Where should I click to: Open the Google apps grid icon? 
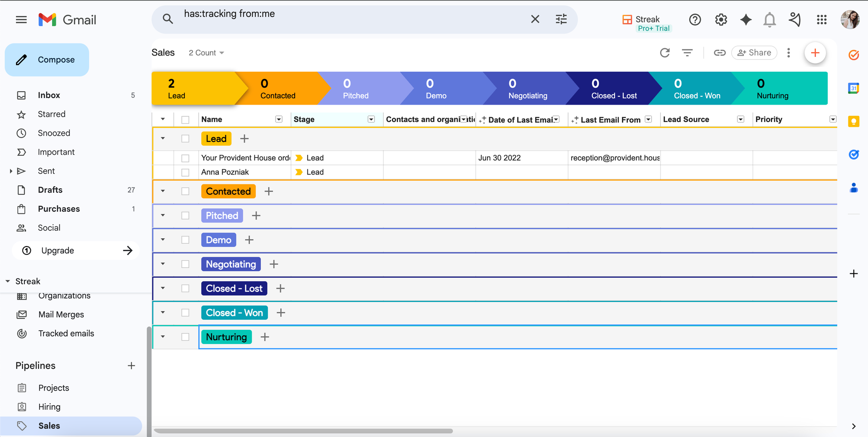coord(822,20)
